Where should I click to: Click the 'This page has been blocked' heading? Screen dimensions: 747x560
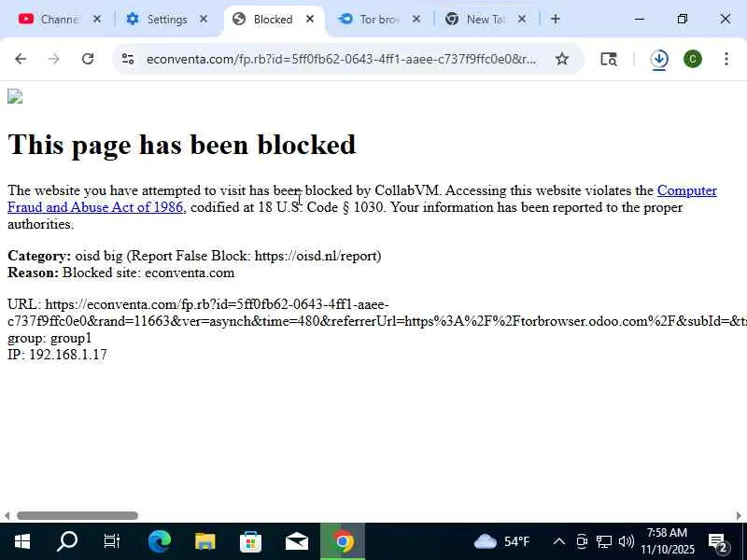181,145
